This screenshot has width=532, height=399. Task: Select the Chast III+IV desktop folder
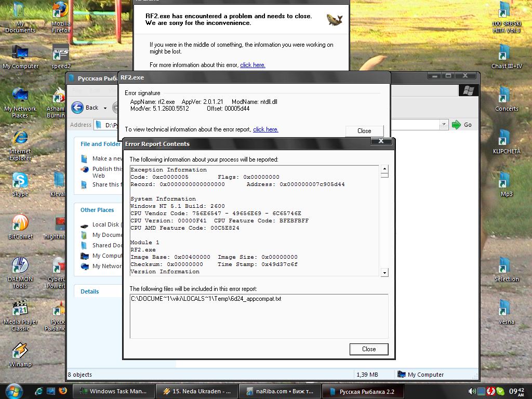tap(507, 56)
